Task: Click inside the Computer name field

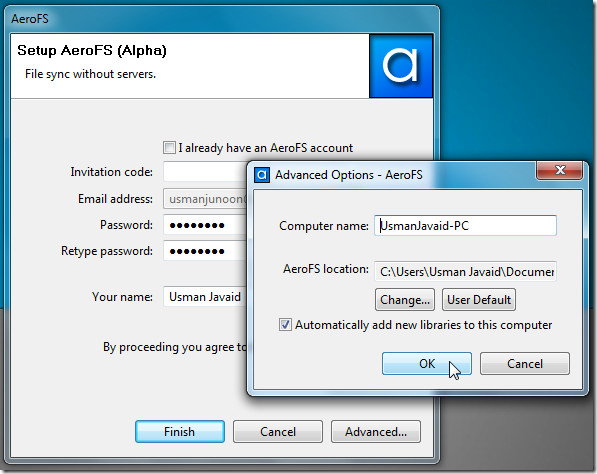Action: coord(465,226)
